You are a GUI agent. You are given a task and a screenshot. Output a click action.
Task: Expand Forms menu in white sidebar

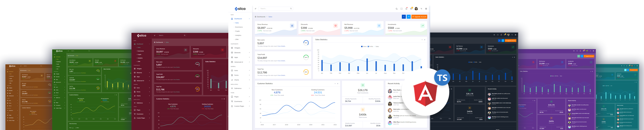[x=241, y=75]
